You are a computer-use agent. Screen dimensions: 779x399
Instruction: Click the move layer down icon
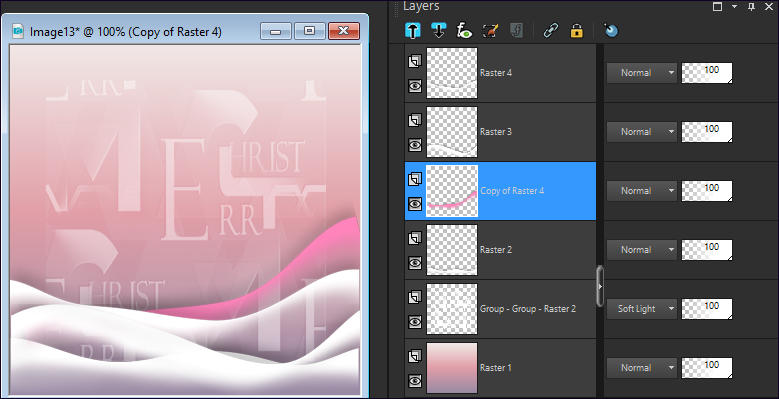pyautogui.click(x=439, y=30)
